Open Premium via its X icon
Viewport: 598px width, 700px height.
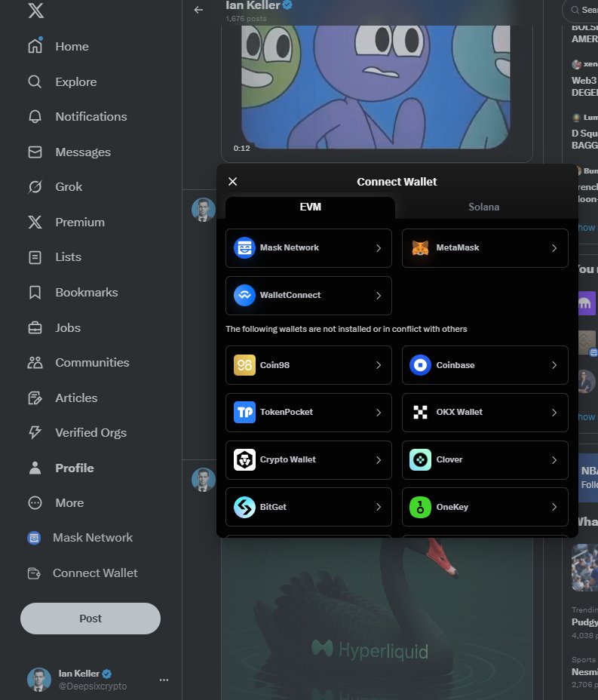pos(35,222)
